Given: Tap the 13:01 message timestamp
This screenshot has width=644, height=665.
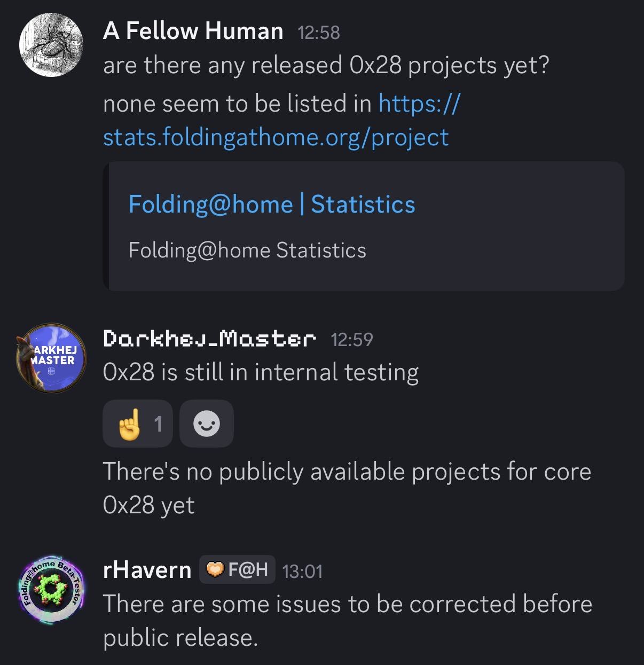Looking at the screenshot, I should click(x=302, y=572).
